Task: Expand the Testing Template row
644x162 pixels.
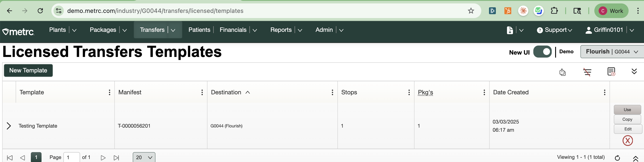Action: [x=9, y=126]
